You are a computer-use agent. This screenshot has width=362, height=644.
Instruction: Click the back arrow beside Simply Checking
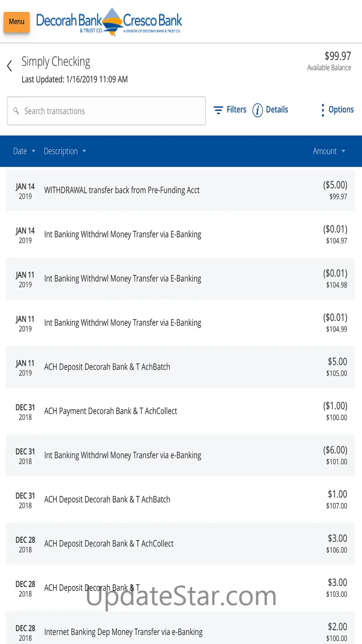coord(9,66)
